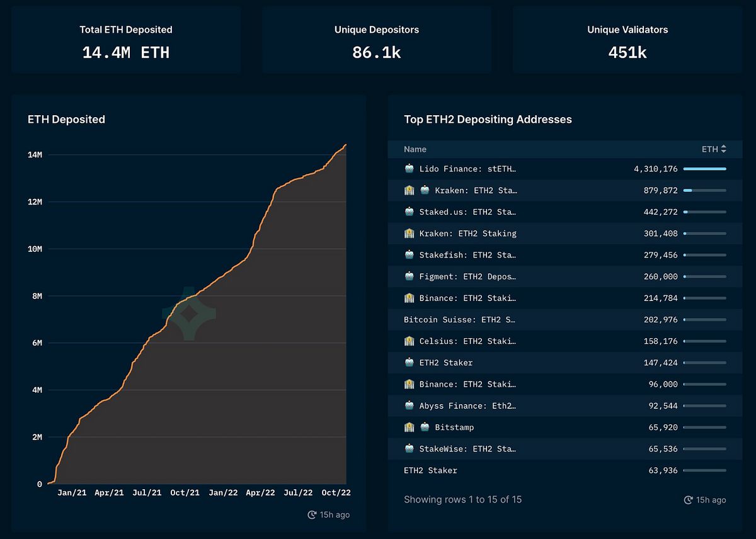Click the contract icon beside Staked.us
Viewport: 756px width, 539px height.
pos(409,212)
